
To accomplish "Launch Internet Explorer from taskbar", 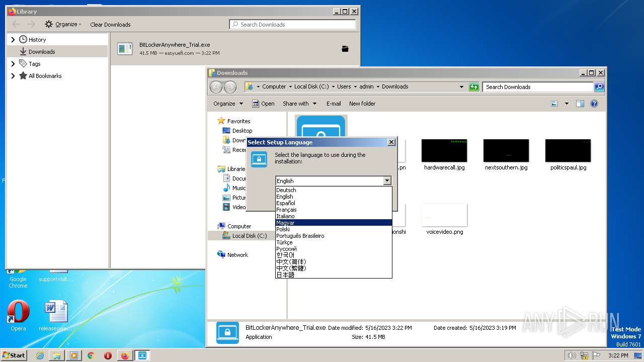I will tap(40, 355).
